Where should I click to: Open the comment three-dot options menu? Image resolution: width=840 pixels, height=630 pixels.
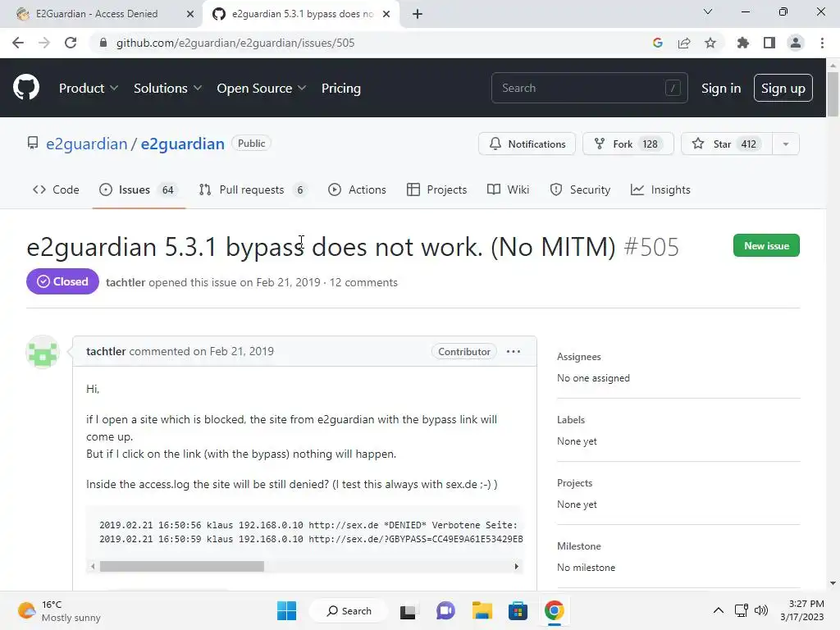pyautogui.click(x=514, y=351)
